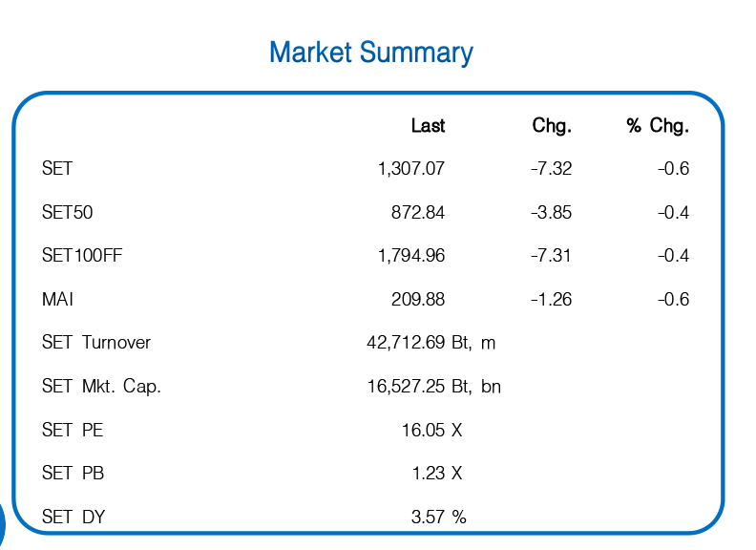The width and height of the screenshot is (756, 550).
Task: Click the SET Mkt. Cap. label
Action: (101, 387)
